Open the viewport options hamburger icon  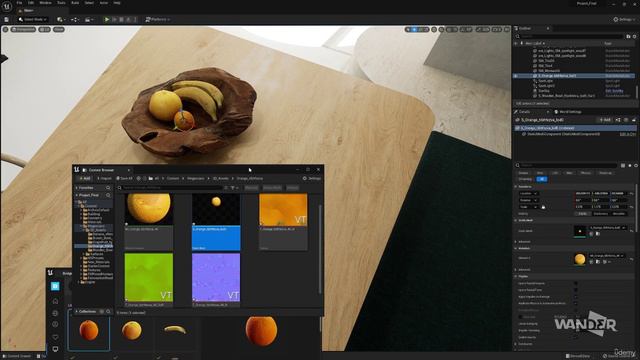tap(5, 29)
